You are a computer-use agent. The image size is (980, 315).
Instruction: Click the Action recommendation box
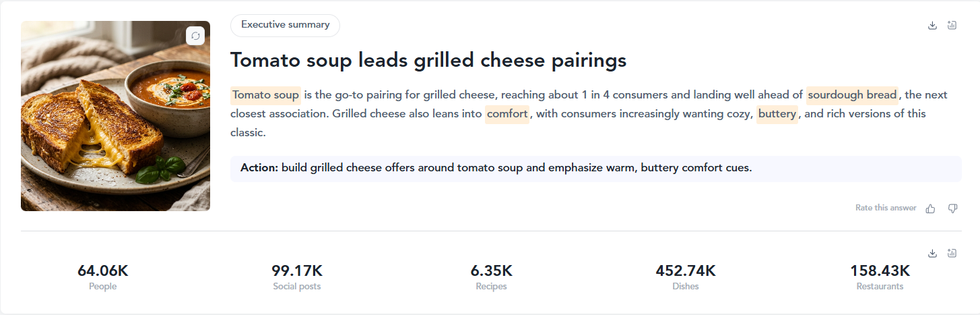coord(595,168)
